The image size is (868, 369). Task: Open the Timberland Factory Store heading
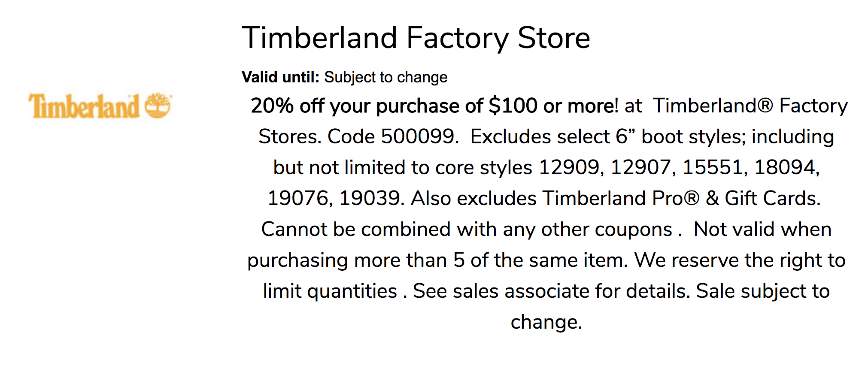[416, 38]
